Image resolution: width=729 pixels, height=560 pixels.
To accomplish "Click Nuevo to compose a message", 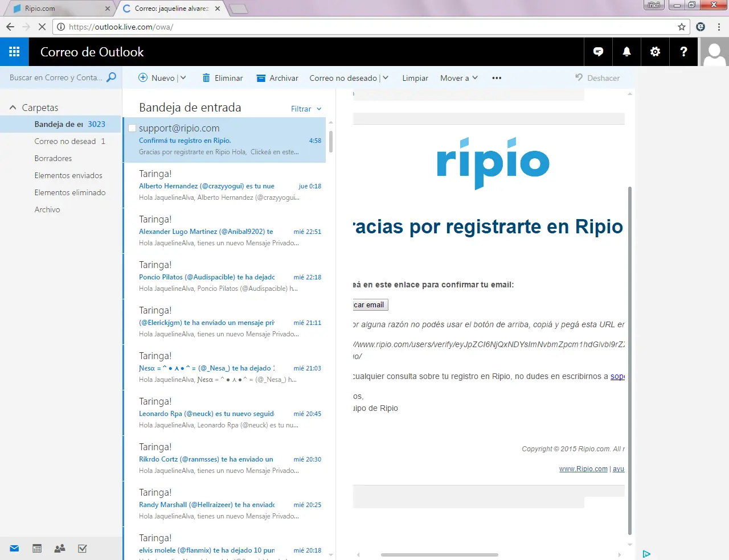I will [157, 78].
